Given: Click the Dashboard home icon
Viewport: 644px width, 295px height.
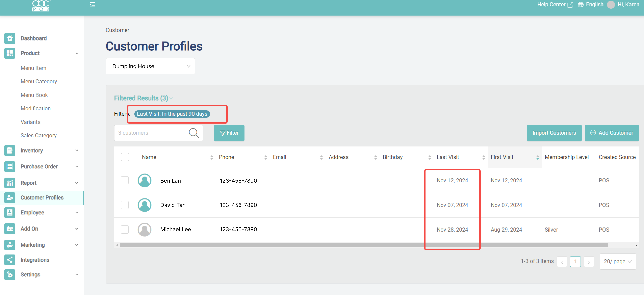Looking at the screenshot, I should 10,38.
